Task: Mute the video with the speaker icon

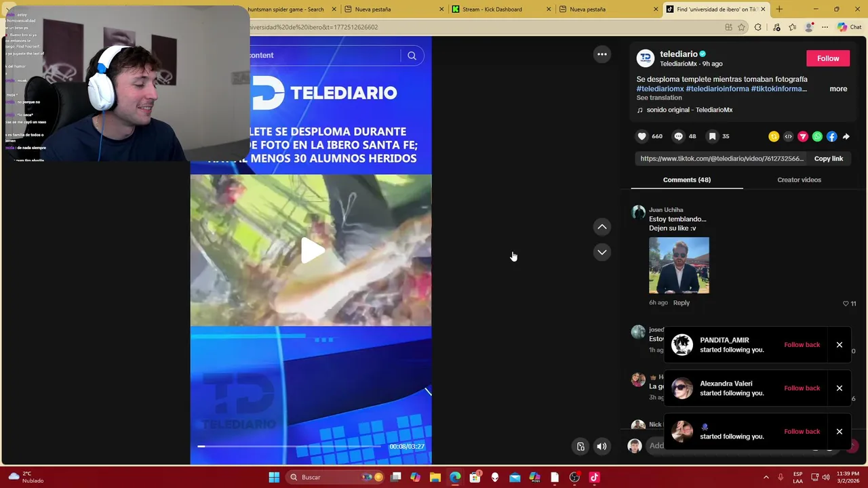Action: coord(601,446)
